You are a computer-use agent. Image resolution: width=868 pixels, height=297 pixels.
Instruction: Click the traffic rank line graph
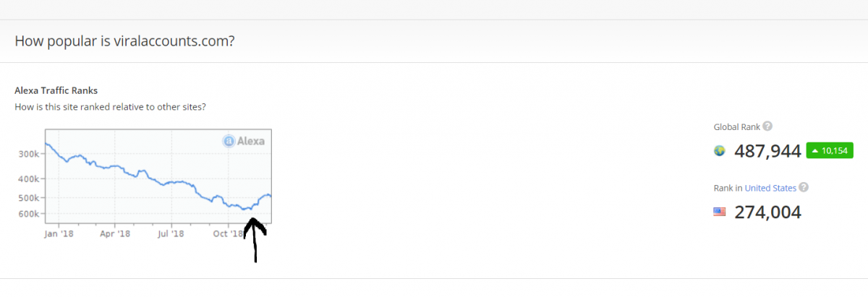pos(158,176)
